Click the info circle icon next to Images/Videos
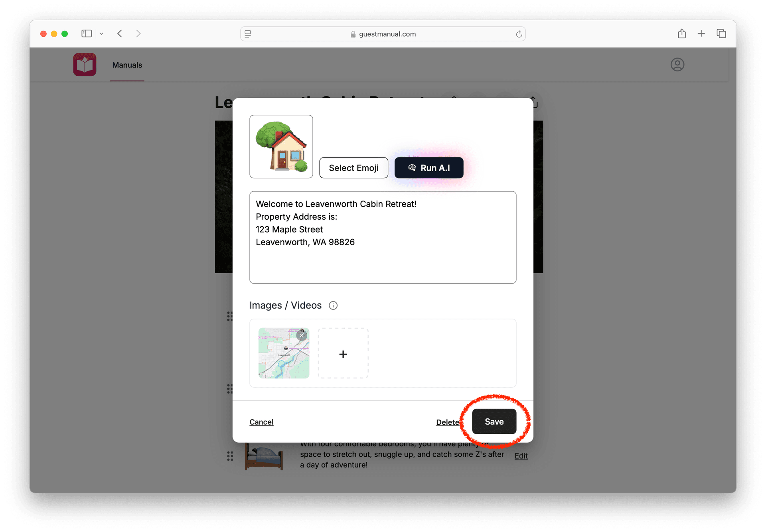The height and width of the screenshot is (532, 766). 333,305
